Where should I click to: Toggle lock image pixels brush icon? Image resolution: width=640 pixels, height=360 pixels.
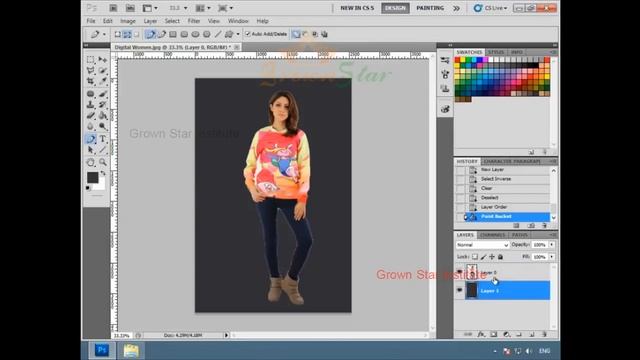483,257
